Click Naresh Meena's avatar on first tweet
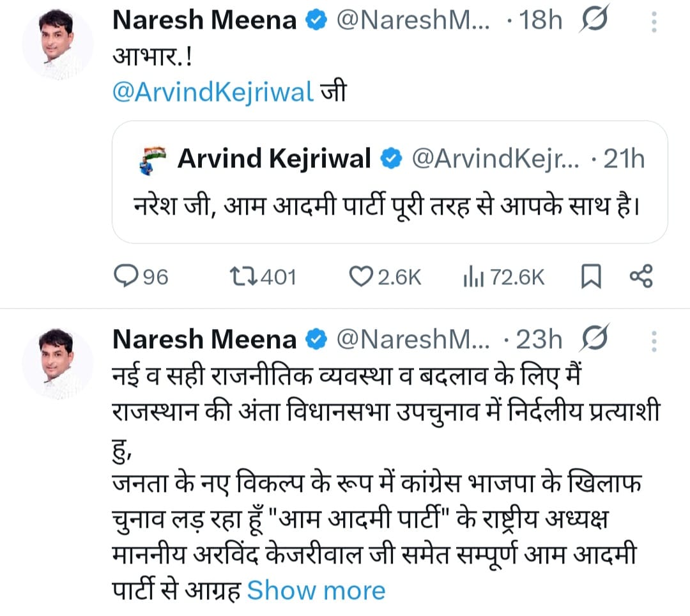Image resolution: width=690 pixels, height=616 pixels. pos(57,45)
